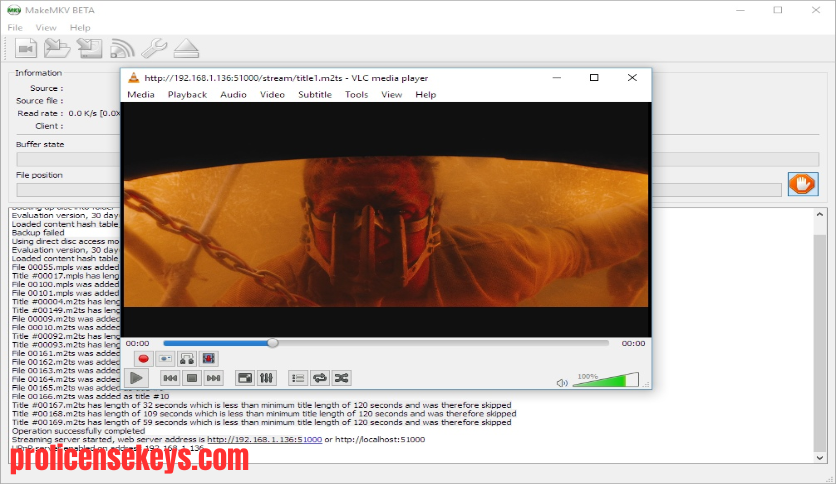Click the VLC window resize grip corner

(646, 384)
